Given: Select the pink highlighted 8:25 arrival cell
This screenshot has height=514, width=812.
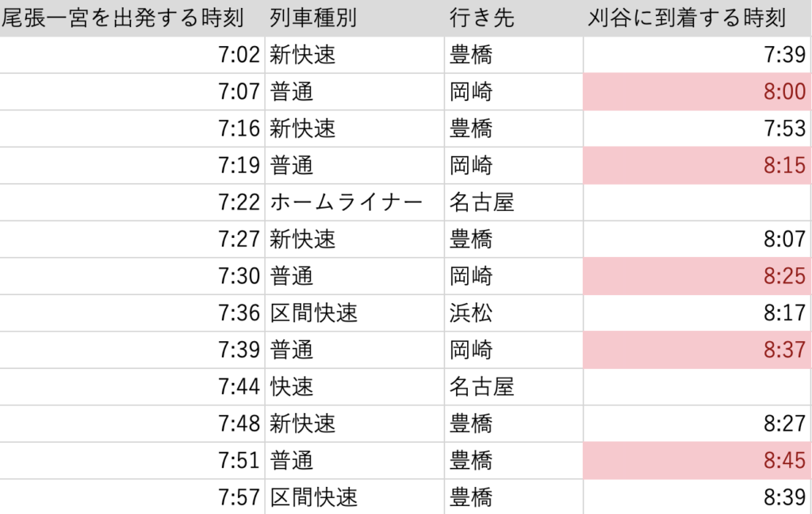Looking at the screenshot, I should click(x=697, y=276).
